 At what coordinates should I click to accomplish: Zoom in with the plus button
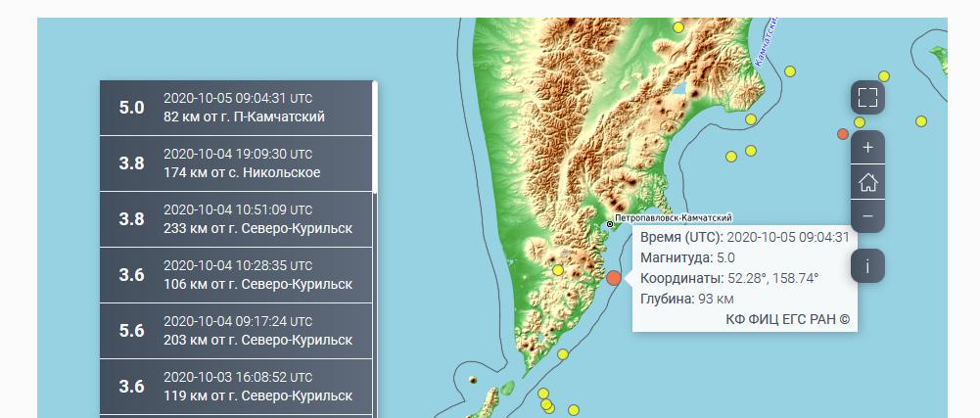tap(867, 148)
